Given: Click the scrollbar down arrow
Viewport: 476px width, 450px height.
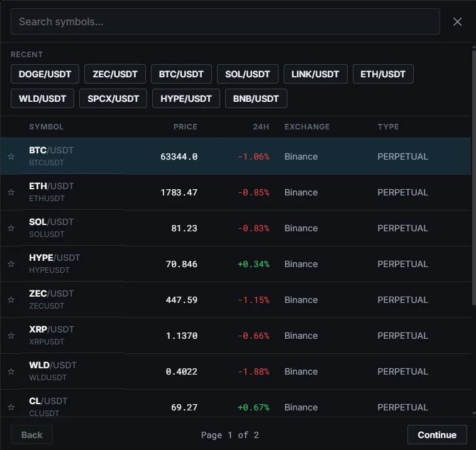Looking at the screenshot, I should [474, 413].
